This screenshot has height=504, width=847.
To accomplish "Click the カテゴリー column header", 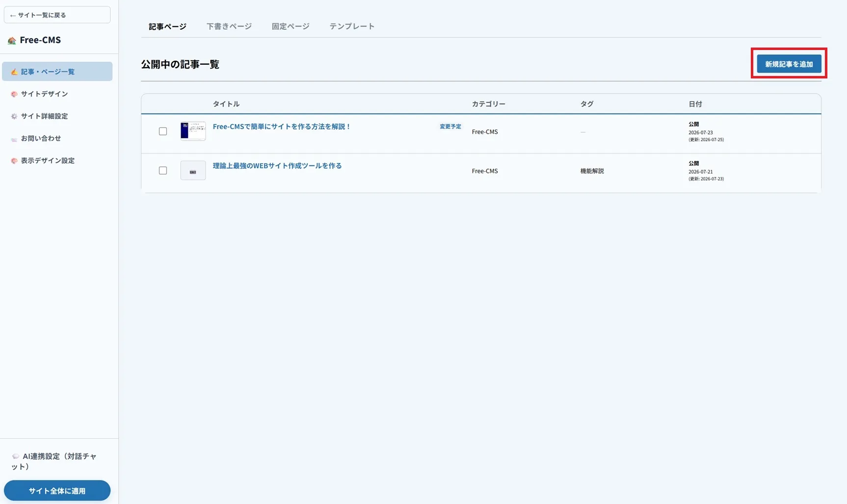I will tap(489, 104).
